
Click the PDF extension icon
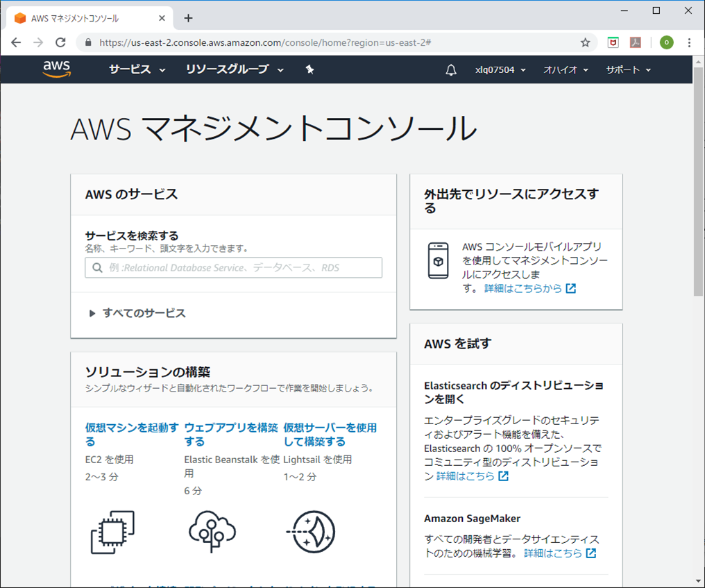[x=636, y=43]
